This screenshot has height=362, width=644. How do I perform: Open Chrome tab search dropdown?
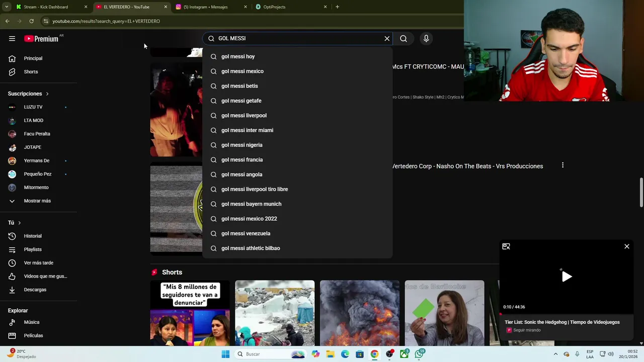click(6, 7)
